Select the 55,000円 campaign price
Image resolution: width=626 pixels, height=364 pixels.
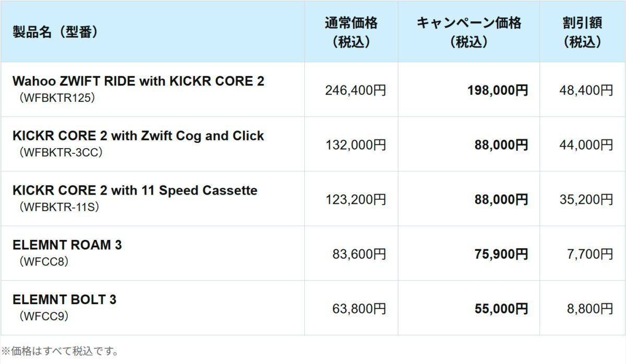pyautogui.click(x=501, y=309)
